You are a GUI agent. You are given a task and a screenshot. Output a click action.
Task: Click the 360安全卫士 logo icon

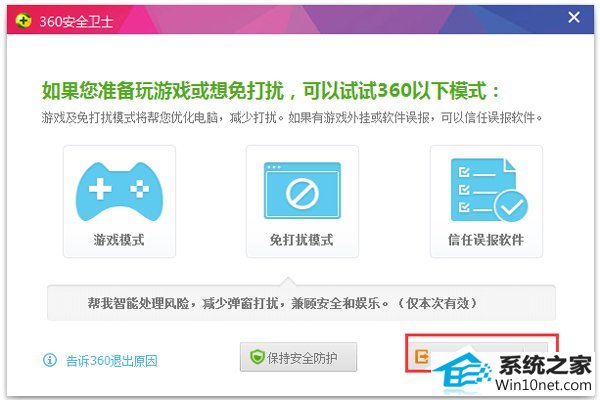pos(23,20)
